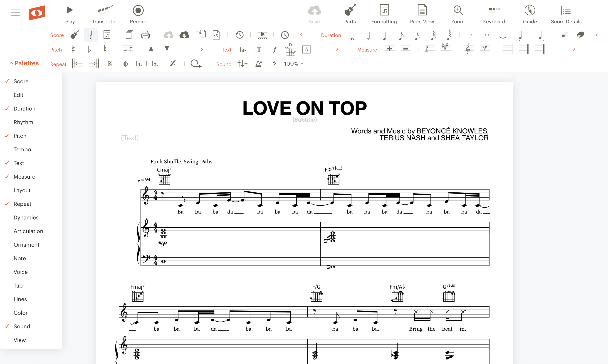Apply a flat accidental
Viewport: 608px width, 364px height.
(x=89, y=49)
